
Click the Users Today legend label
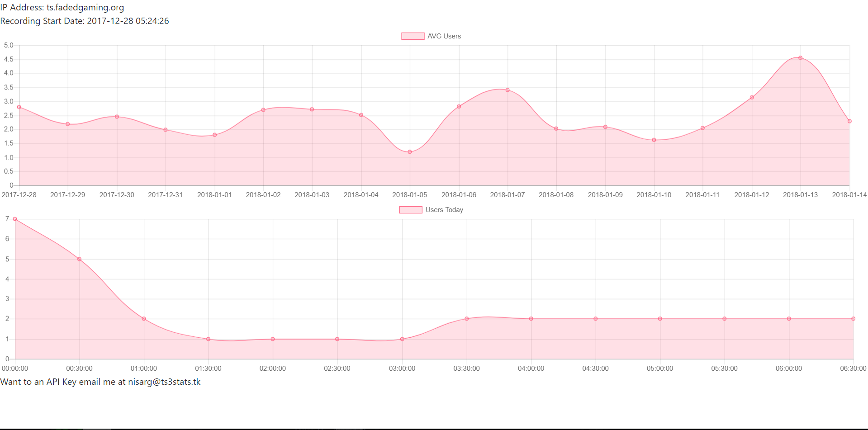point(444,210)
